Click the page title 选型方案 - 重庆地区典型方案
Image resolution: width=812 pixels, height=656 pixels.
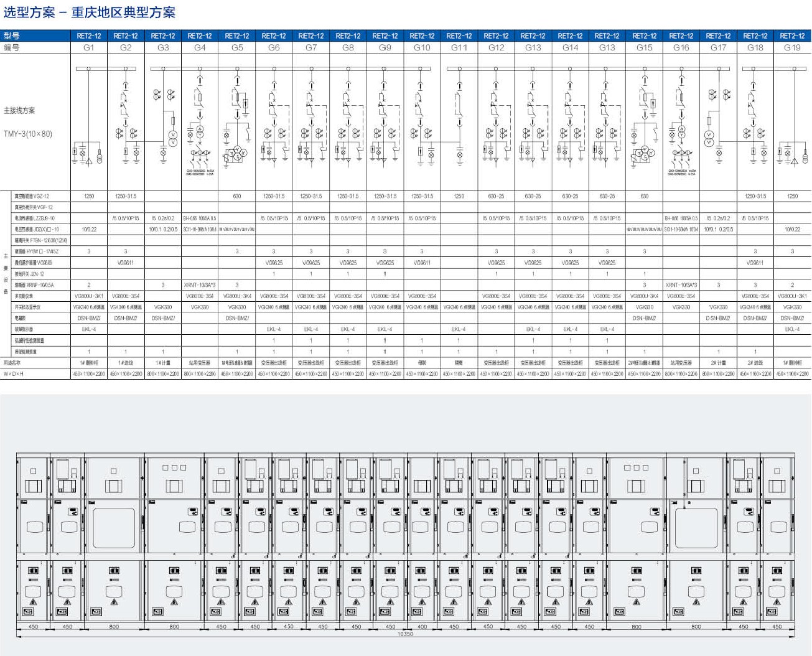90,12
